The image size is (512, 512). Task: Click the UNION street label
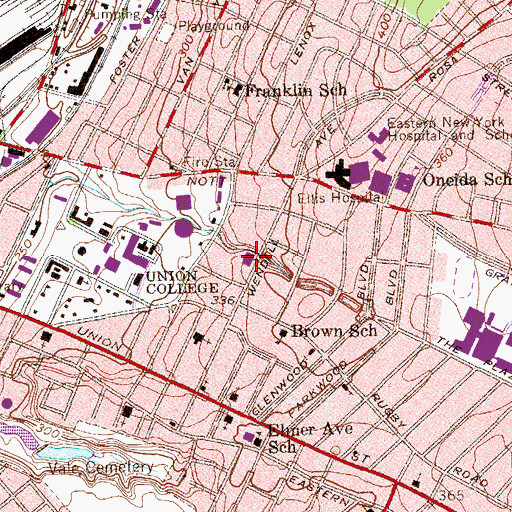point(99,339)
